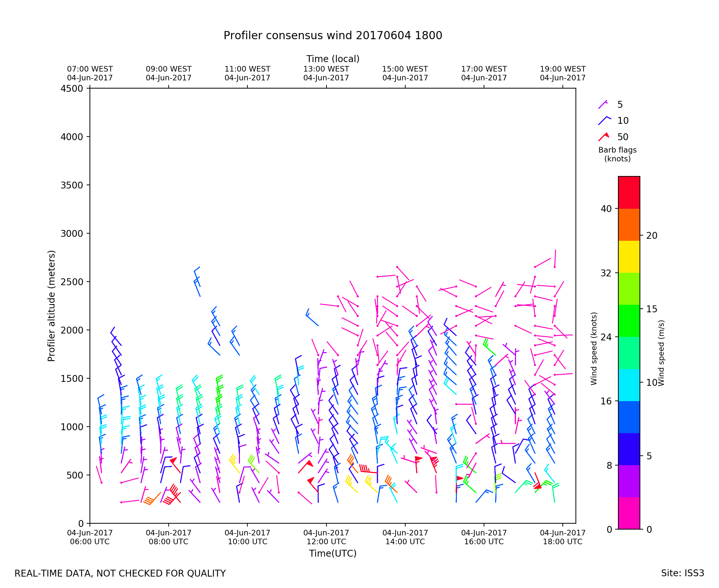Click the red 50 knot flag legend icon

(x=604, y=137)
